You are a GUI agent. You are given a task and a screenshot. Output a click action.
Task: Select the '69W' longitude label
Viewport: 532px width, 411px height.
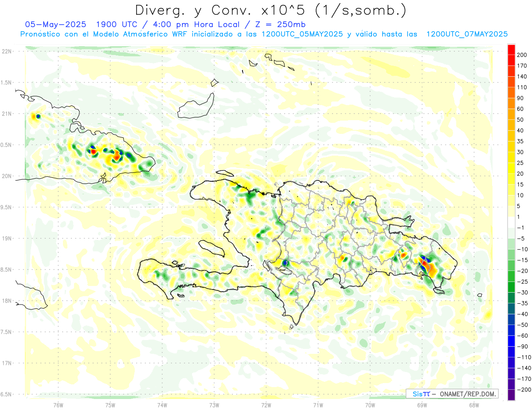pyautogui.click(x=422, y=404)
